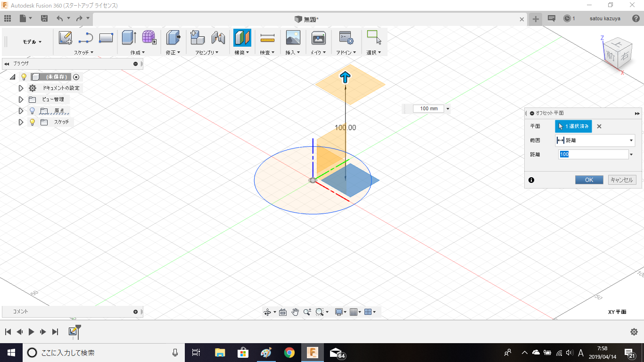Open Chrome from the taskbar
The image size is (644, 362).
click(289, 353)
